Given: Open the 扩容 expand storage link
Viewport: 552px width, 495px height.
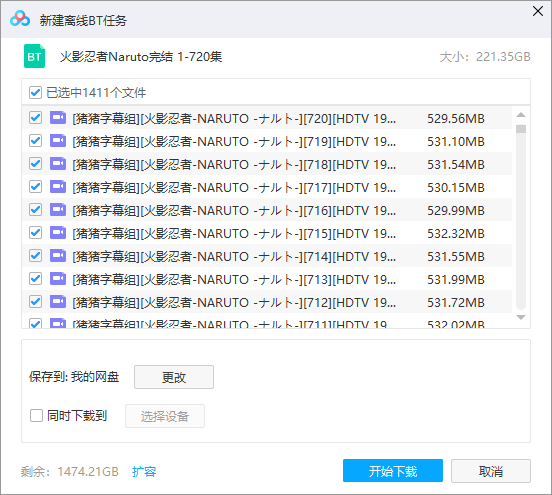Looking at the screenshot, I should (144, 471).
